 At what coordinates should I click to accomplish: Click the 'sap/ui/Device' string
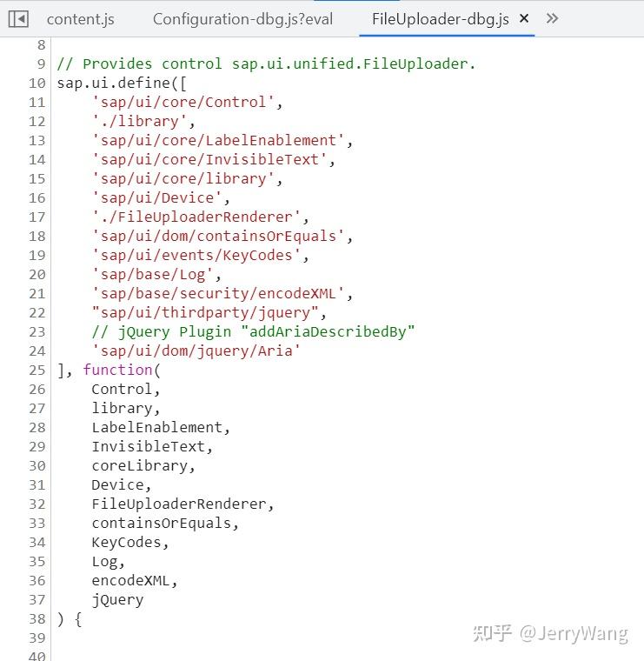156,198
